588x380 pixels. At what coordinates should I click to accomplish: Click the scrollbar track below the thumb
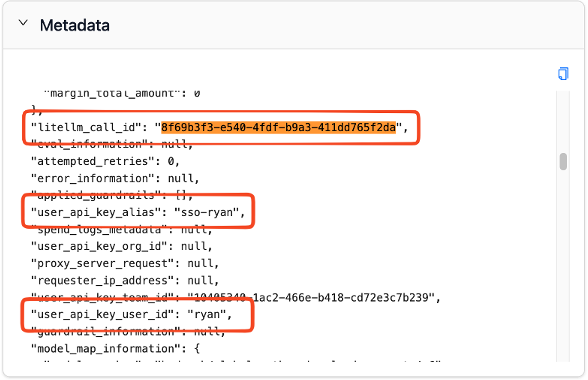click(563, 265)
